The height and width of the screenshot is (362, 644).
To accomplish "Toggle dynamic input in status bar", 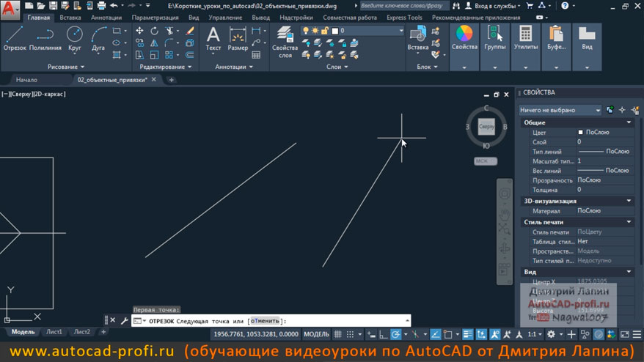I will pyautogui.click(x=371, y=334).
